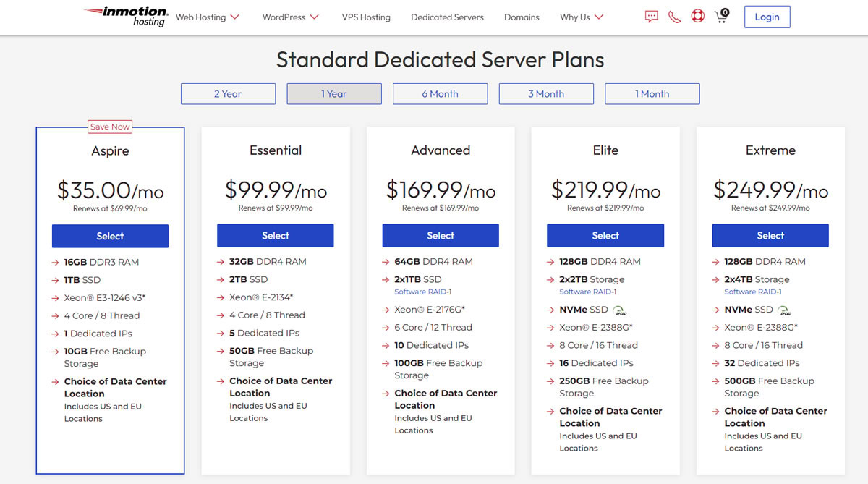
Task: Open VPS Hosting page
Action: click(x=366, y=17)
